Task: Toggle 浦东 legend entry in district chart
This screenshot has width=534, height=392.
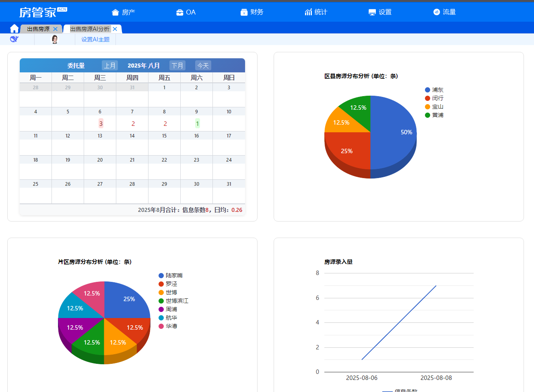Action: pyautogui.click(x=437, y=90)
